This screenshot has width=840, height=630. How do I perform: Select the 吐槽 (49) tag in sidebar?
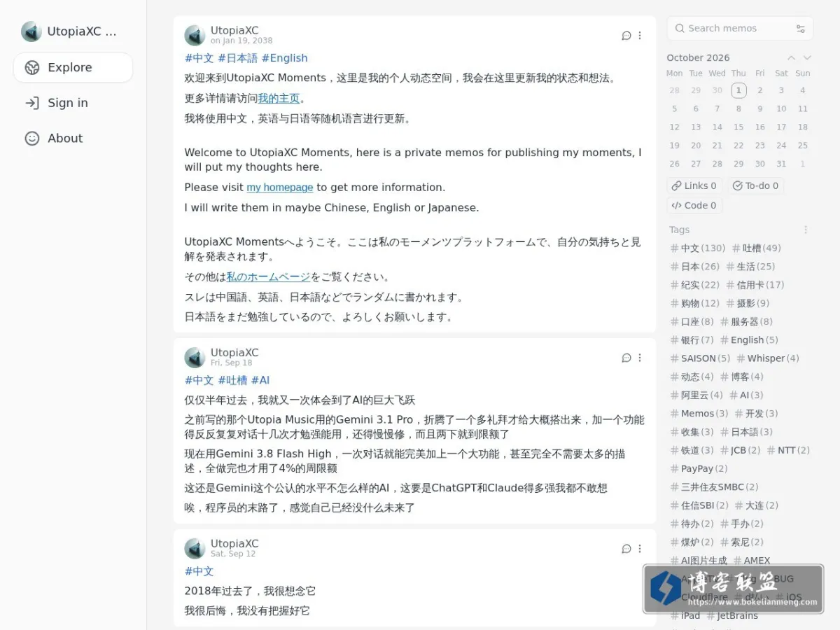point(757,248)
